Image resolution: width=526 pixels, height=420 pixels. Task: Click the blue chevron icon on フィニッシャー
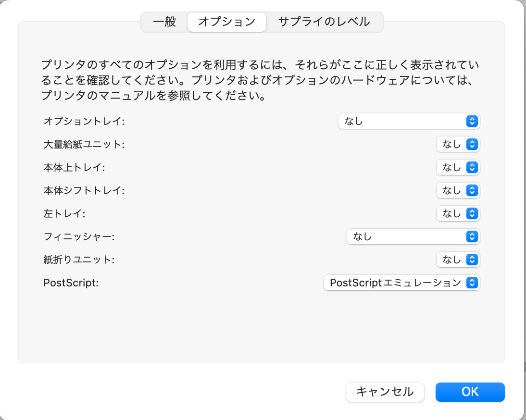(x=472, y=236)
